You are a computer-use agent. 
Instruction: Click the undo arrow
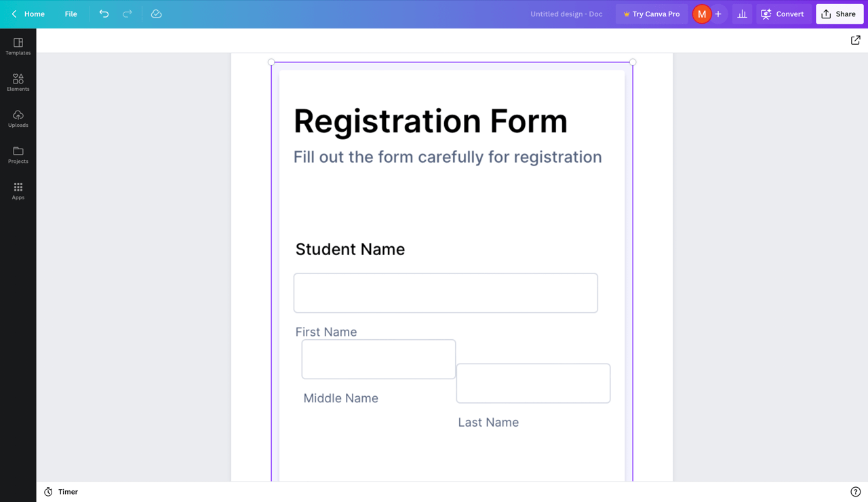click(104, 14)
